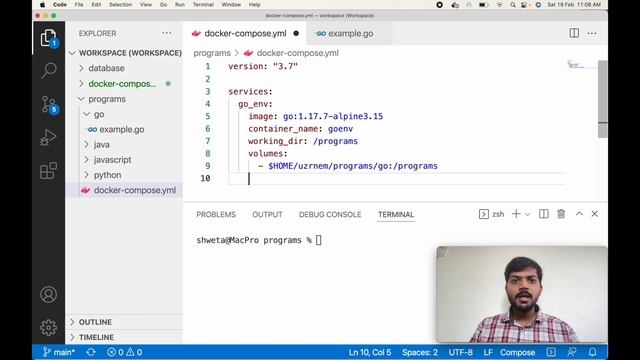This screenshot has width=640, height=360.
Task: Open the Extensions view
Action: [x=49, y=171]
